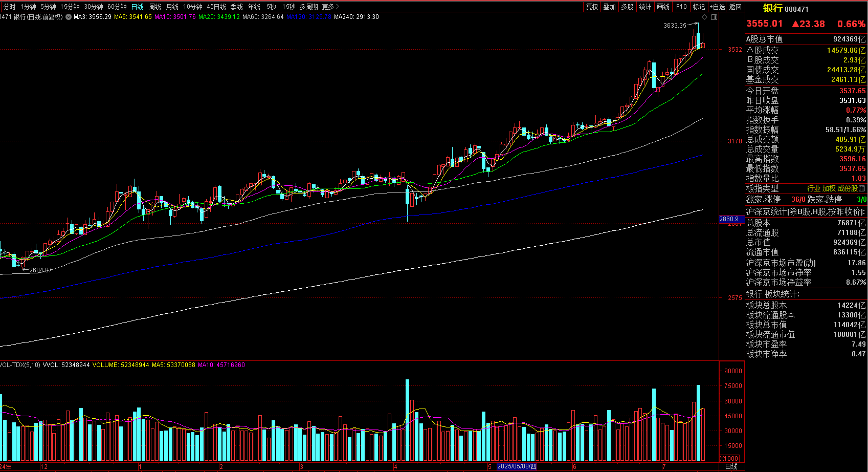This screenshot has height=472, width=868.
Task: Click the volume MA10: 45716960 label
Action: (x=221, y=365)
